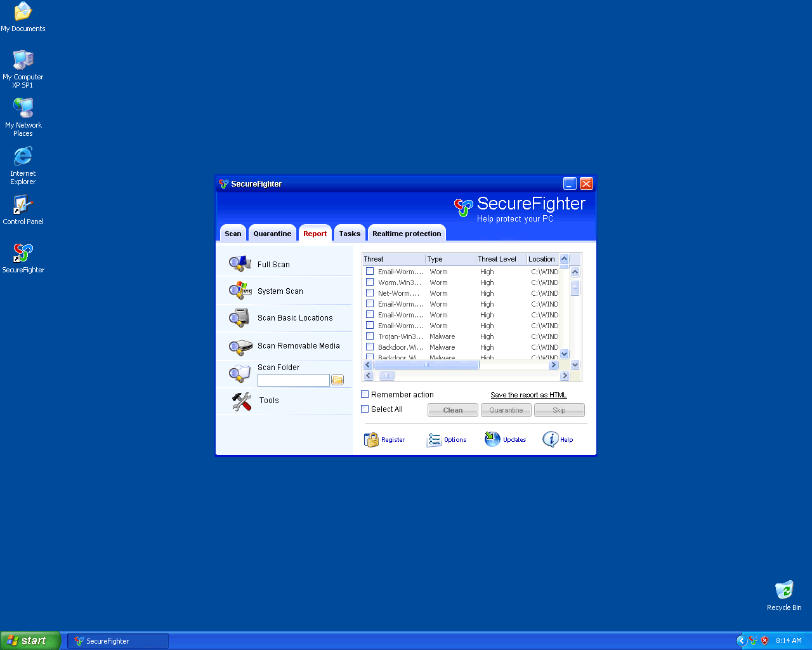This screenshot has height=650, width=812.
Task: Open the Tools wrench icon
Action: point(242,401)
